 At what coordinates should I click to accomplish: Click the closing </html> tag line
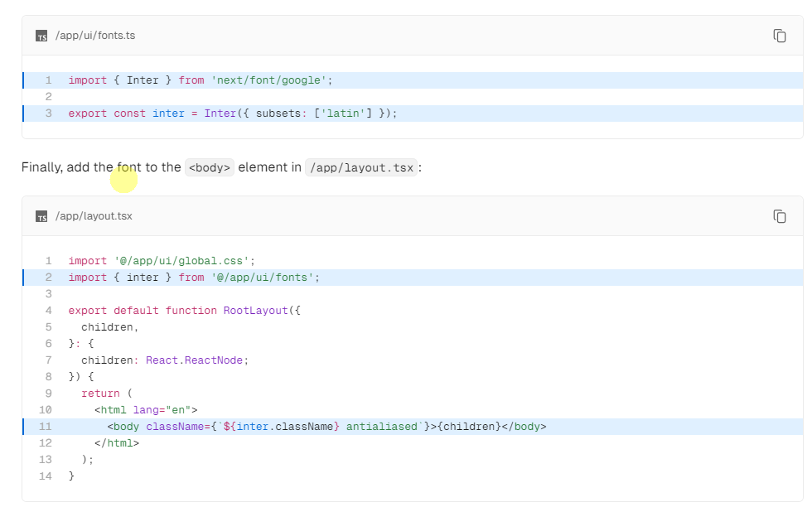[x=117, y=443]
